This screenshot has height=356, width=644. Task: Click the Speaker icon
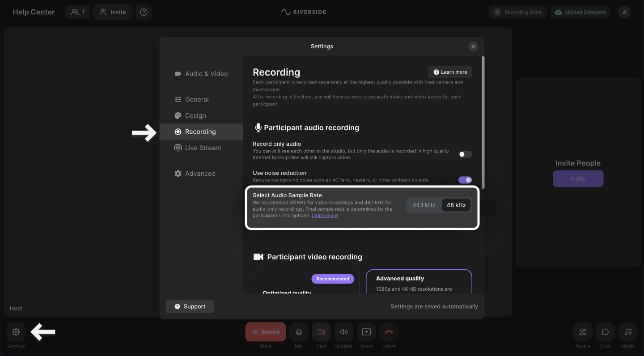(344, 332)
